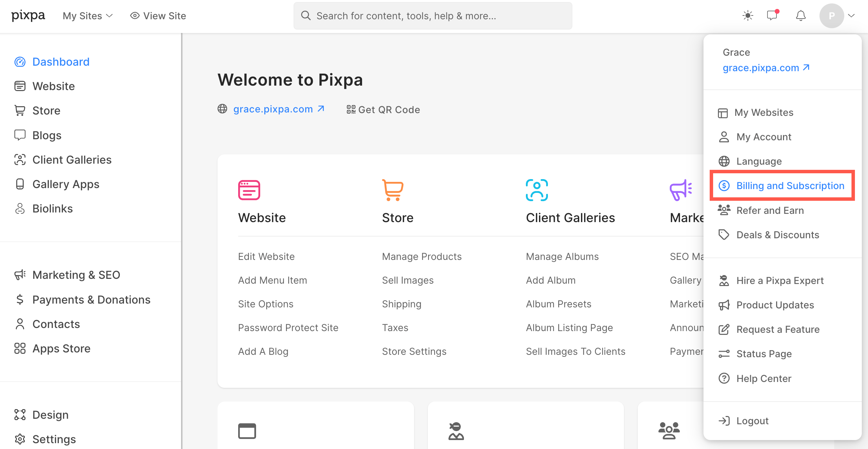Open Client Galleries in the sidebar
Viewport: 868px width, 449px height.
tap(72, 160)
